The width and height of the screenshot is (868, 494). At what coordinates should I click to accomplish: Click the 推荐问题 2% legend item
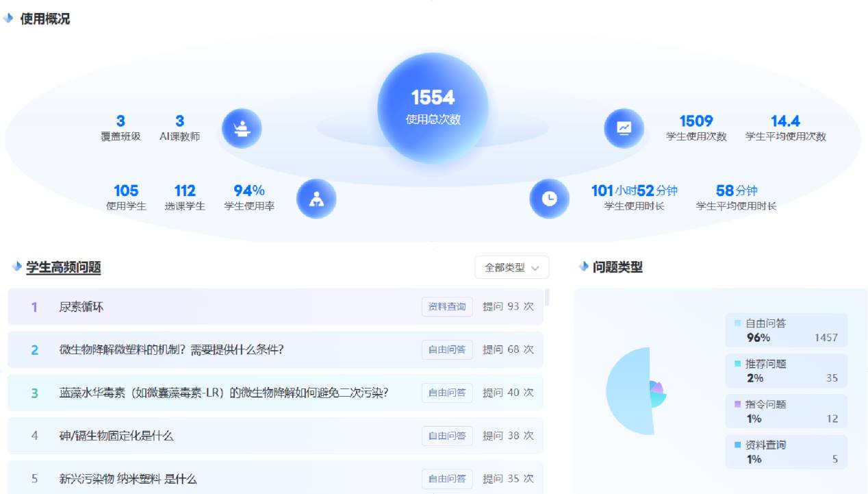coord(786,371)
